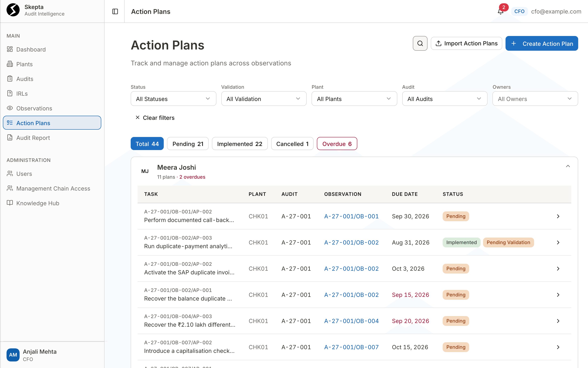
Task: Open observation link in Sep 30, 2026 row
Action: point(351,216)
